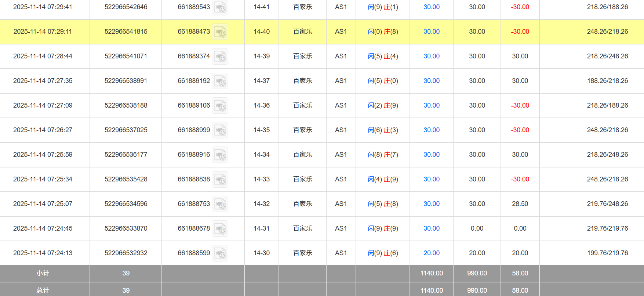Click the replay icon beside 661888599

tap(220, 253)
